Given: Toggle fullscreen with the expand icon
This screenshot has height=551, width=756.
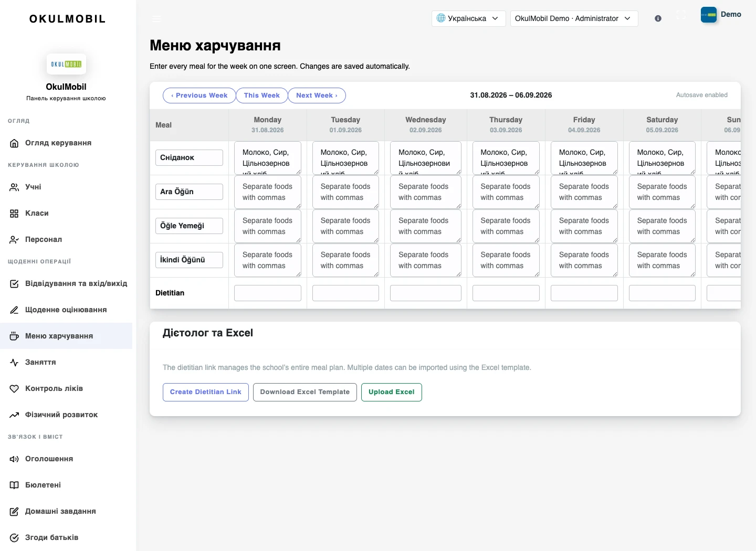Looking at the screenshot, I should pos(681,15).
